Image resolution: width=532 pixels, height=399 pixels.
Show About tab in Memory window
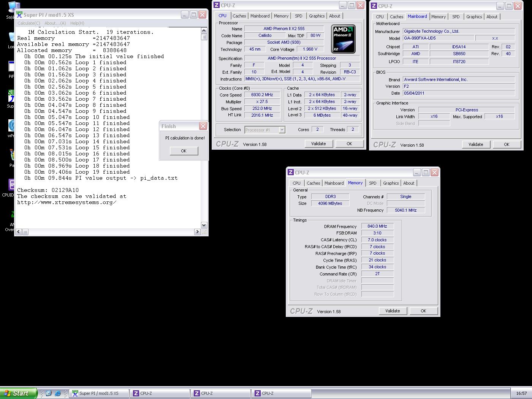[409, 183]
